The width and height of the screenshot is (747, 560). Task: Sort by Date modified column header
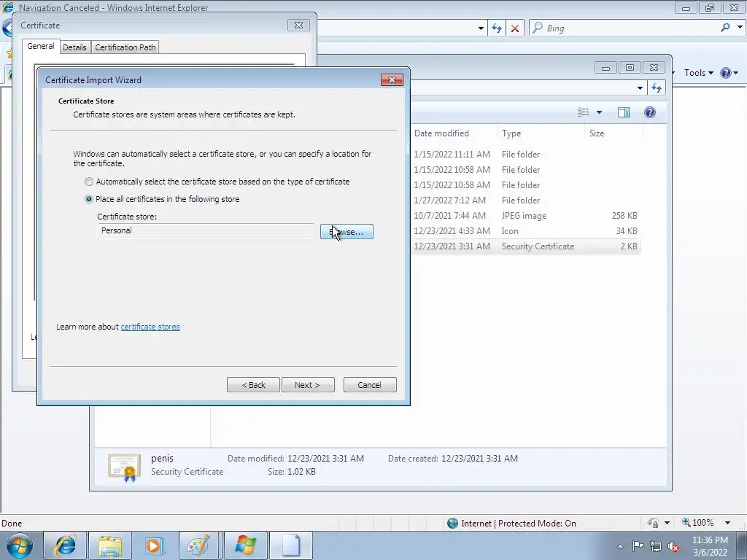(441, 133)
